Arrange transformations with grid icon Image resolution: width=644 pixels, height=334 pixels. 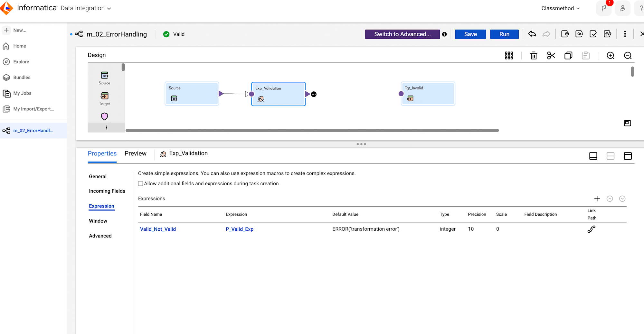[x=509, y=55]
